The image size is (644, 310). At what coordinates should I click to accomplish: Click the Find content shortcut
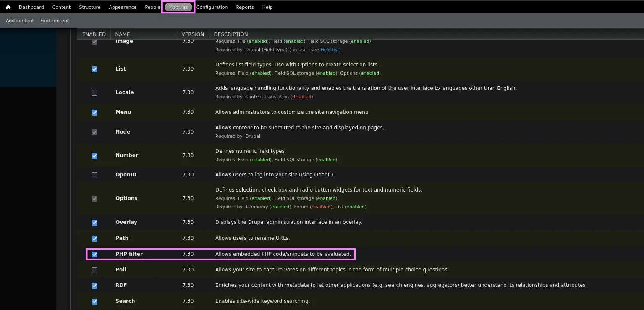pos(55,21)
